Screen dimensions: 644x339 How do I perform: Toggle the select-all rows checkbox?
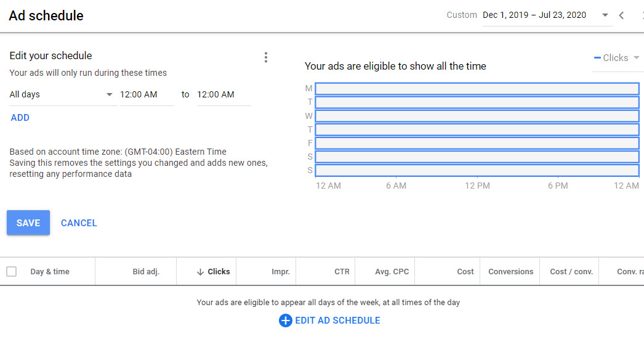point(12,272)
